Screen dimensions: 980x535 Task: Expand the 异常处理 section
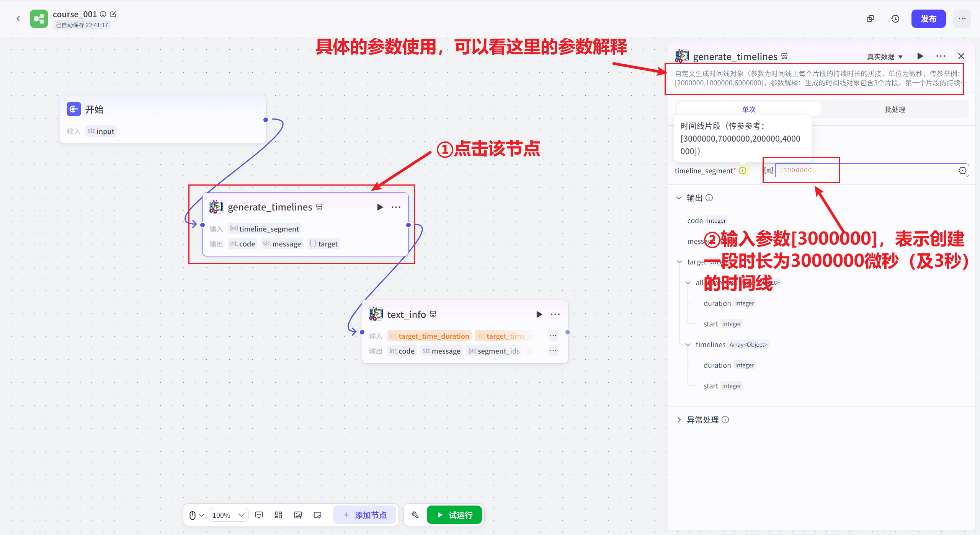pyautogui.click(x=679, y=419)
